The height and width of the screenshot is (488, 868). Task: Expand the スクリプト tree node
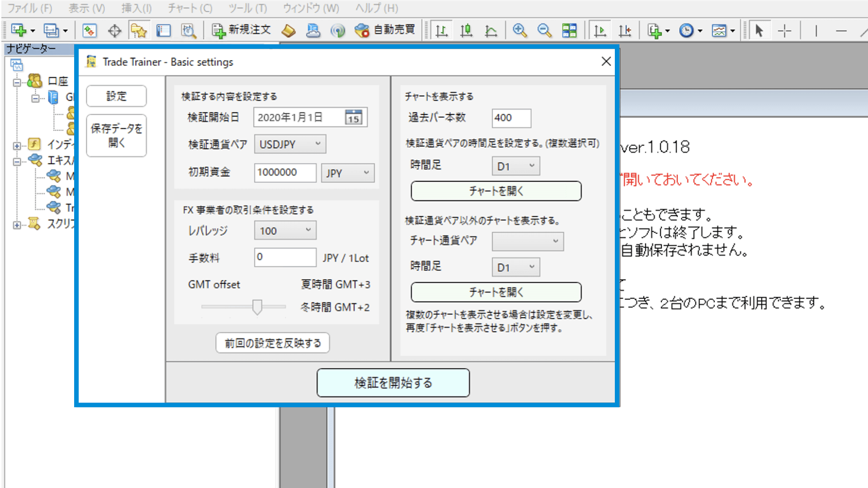point(17,225)
